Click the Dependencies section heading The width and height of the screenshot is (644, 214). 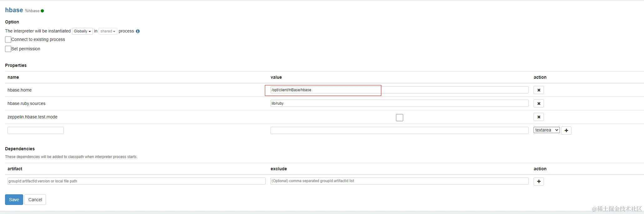coord(20,149)
